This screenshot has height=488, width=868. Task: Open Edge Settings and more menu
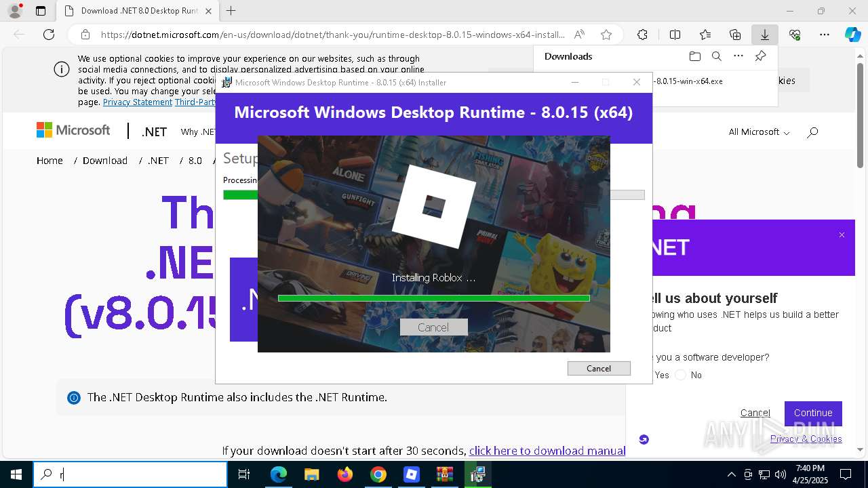click(825, 35)
